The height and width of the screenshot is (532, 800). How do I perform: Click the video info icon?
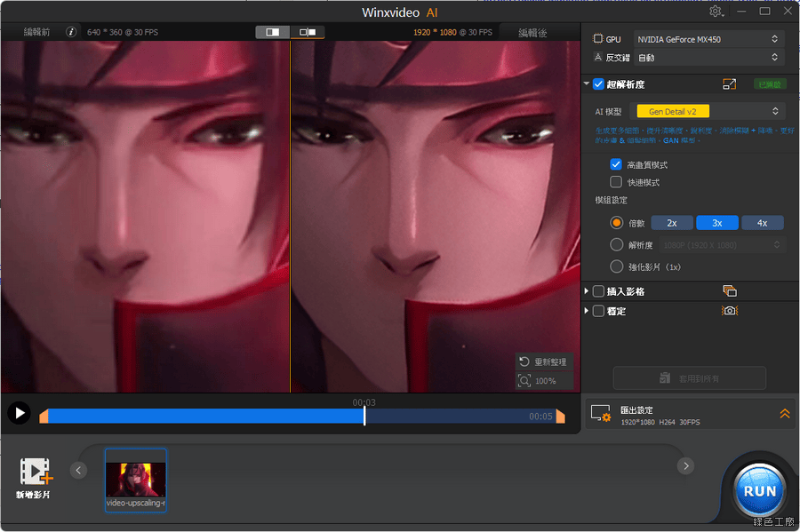(71, 32)
